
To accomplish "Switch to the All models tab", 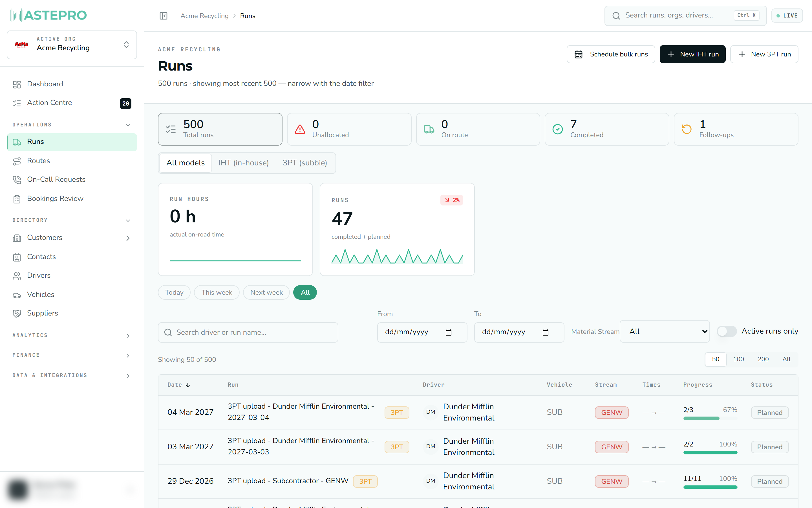I will coord(185,163).
